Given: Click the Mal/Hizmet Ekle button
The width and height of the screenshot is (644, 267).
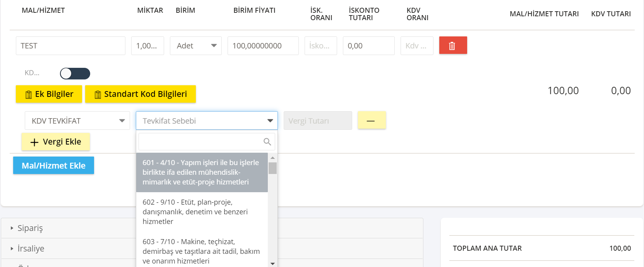Looking at the screenshot, I should tap(53, 165).
